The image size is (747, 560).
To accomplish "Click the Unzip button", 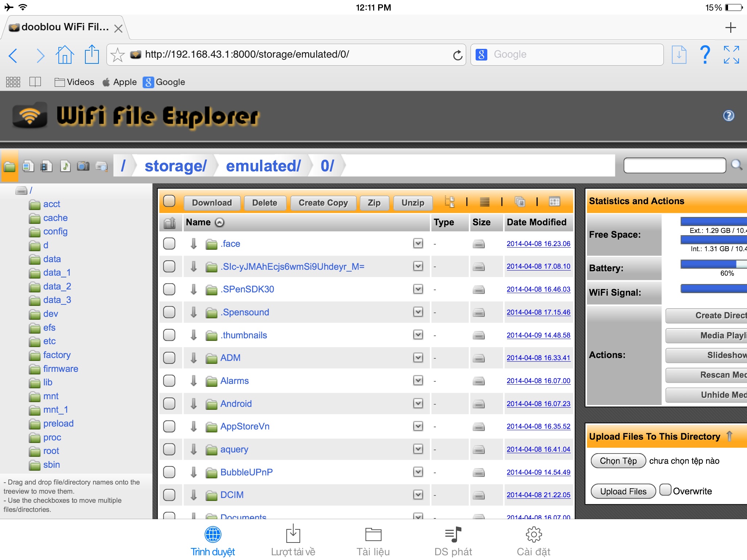I will (413, 203).
